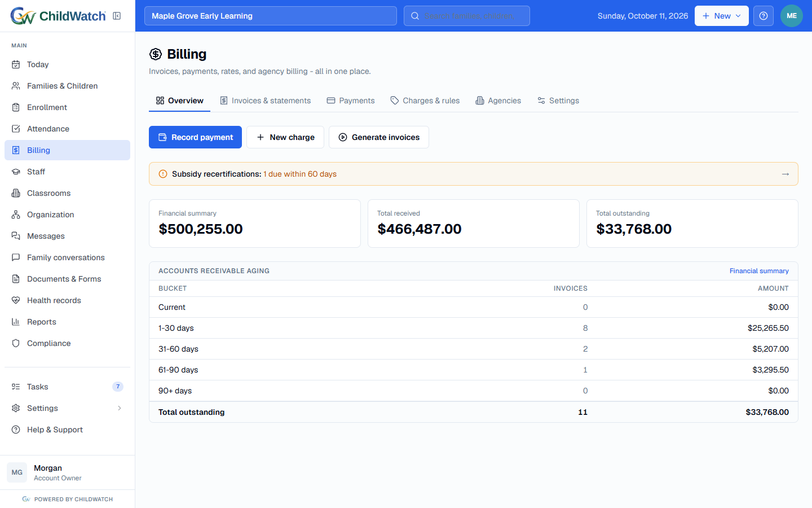Click the 31-60 days bucket row label
The width and height of the screenshot is (812, 508).
point(178,349)
